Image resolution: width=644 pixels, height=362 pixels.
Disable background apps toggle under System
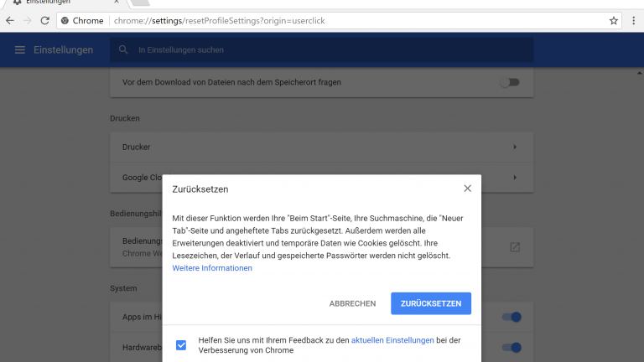511,317
